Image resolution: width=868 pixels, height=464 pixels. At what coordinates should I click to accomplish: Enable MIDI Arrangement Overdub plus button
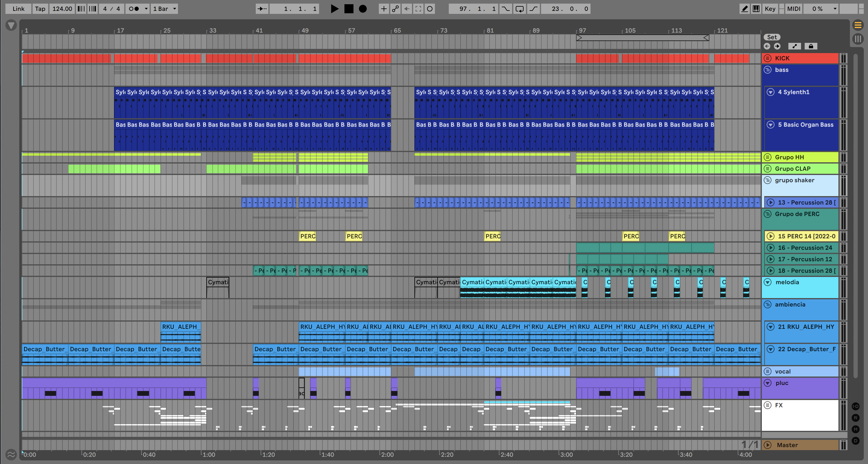(383, 9)
